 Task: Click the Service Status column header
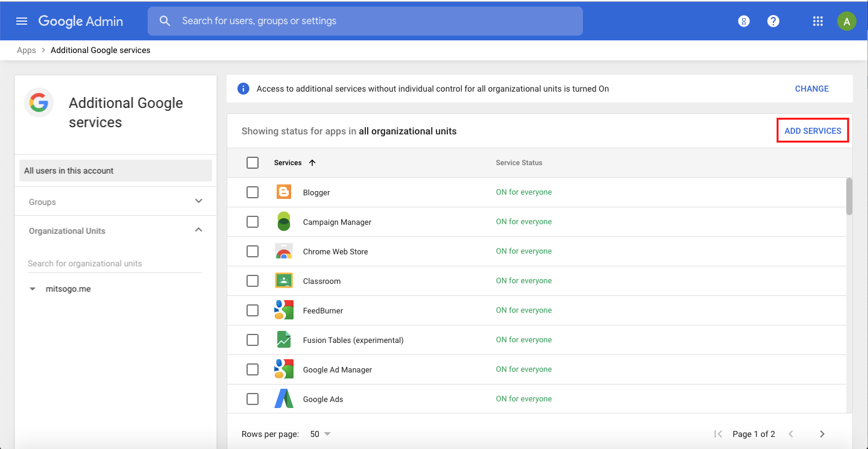pyautogui.click(x=519, y=163)
